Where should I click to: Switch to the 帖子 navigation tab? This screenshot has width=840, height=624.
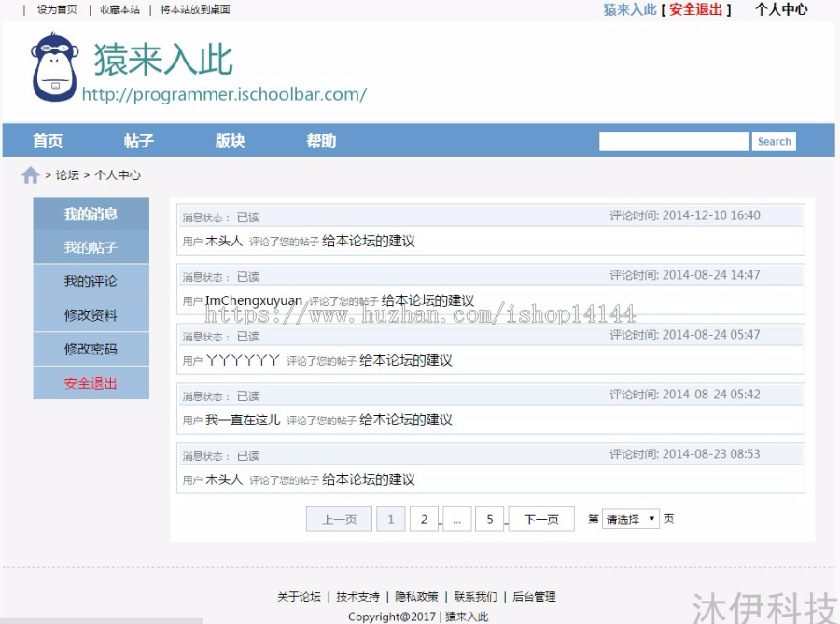tap(138, 141)
